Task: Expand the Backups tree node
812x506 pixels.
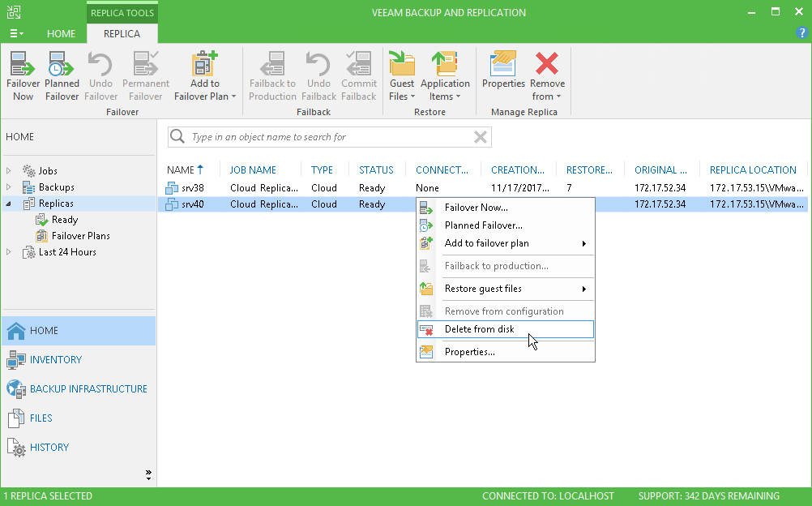Action: (x=8, y=187)
